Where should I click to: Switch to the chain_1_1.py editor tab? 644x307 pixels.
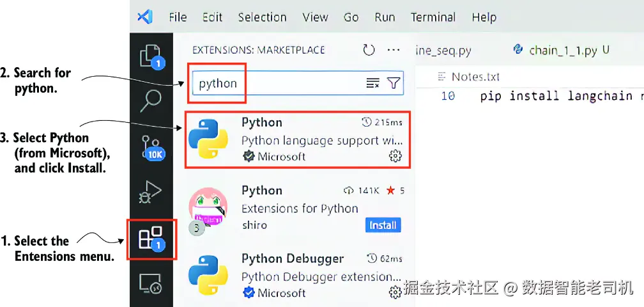click(562, 50)
